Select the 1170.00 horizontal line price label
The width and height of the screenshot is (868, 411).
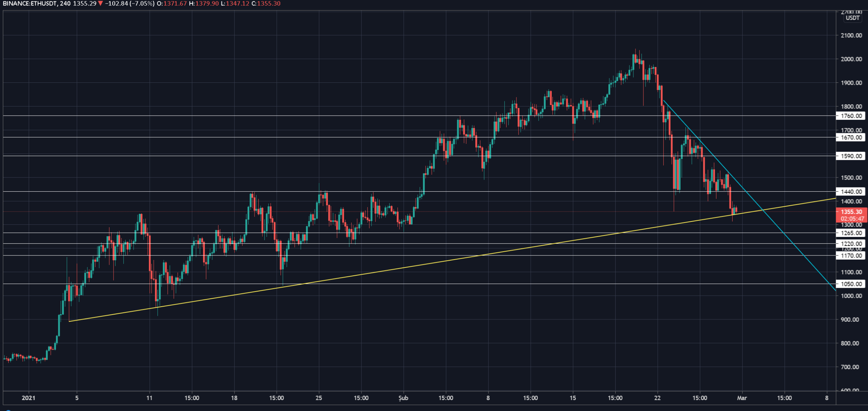851,255
